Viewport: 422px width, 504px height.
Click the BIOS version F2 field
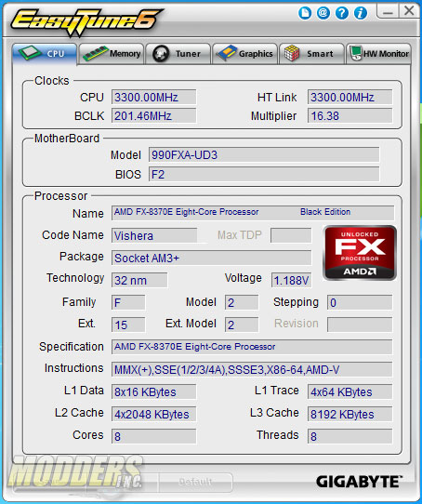pyautogui.click(x=264, y=174)
